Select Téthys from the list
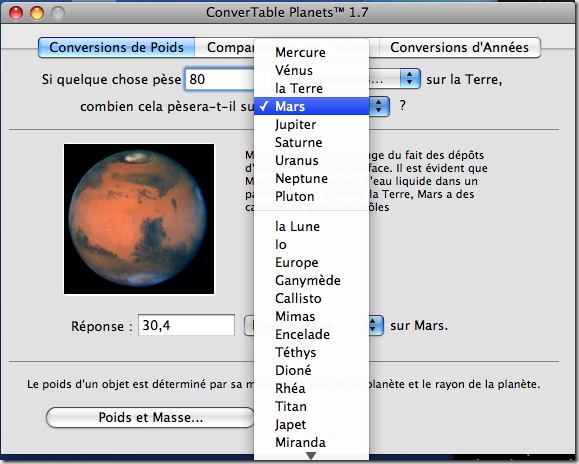The height and width of the screenshot is (464, 579). 311,353
